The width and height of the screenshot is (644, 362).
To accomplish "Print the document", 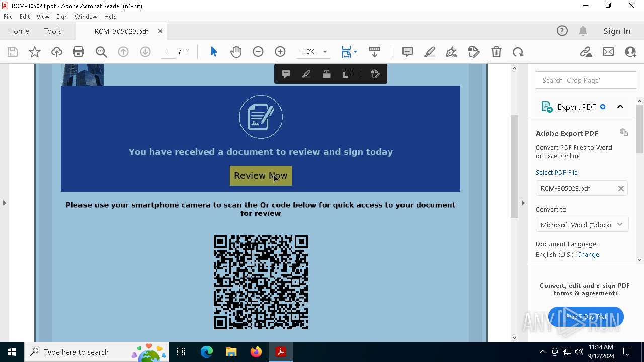I will (x=78, y=52).
